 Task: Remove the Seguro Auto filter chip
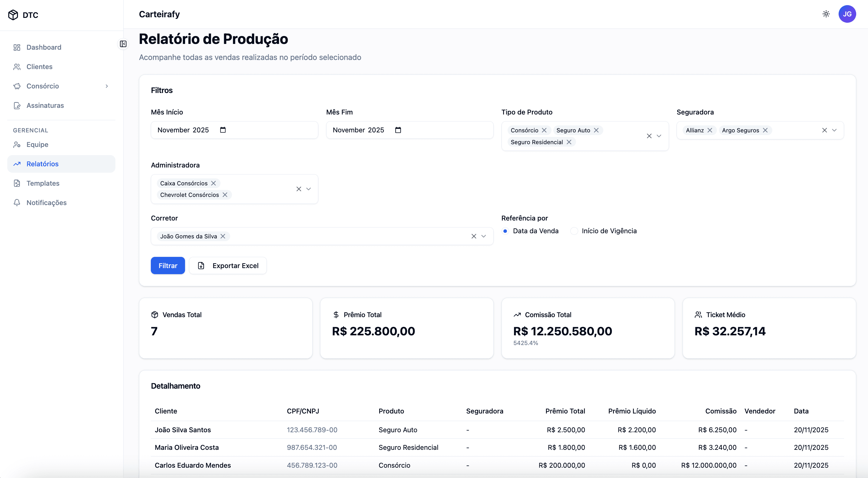[x=596, y=130]
